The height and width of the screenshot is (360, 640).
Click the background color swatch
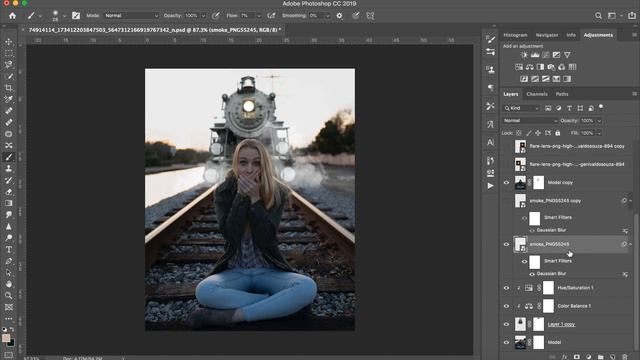tap(11, 343)
